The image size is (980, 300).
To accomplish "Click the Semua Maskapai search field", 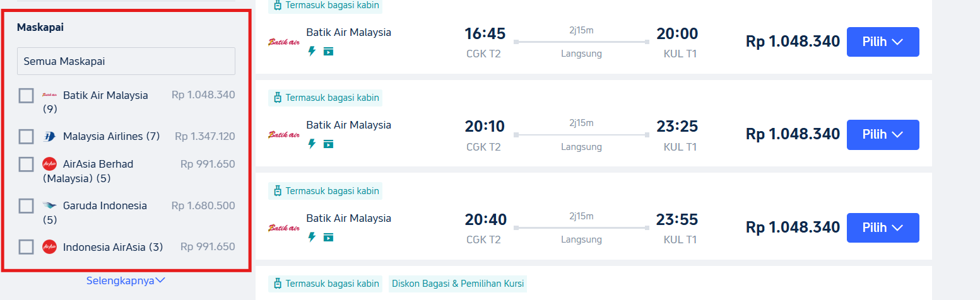I will pyautogui.click(x=126, y=62).
